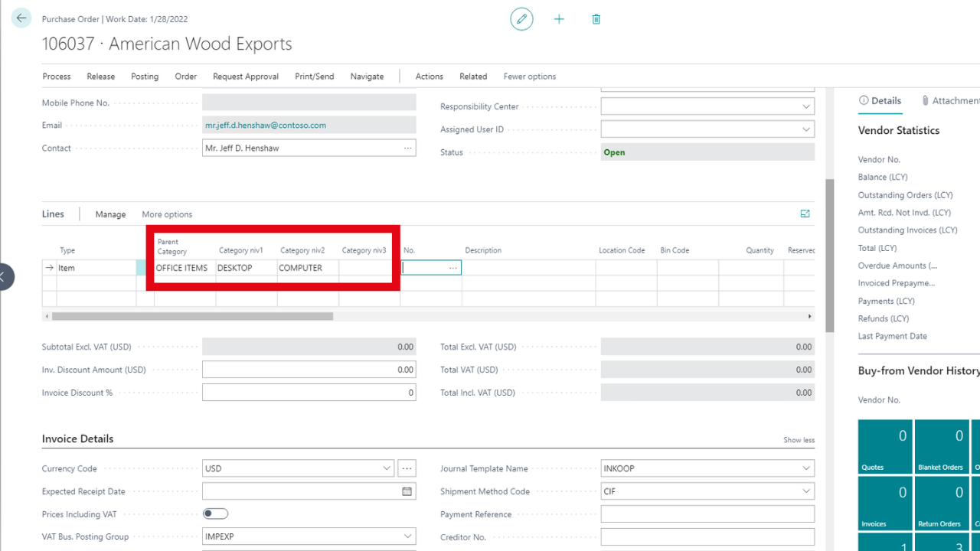Click the Invoice Details section heading

click(77, 439)
